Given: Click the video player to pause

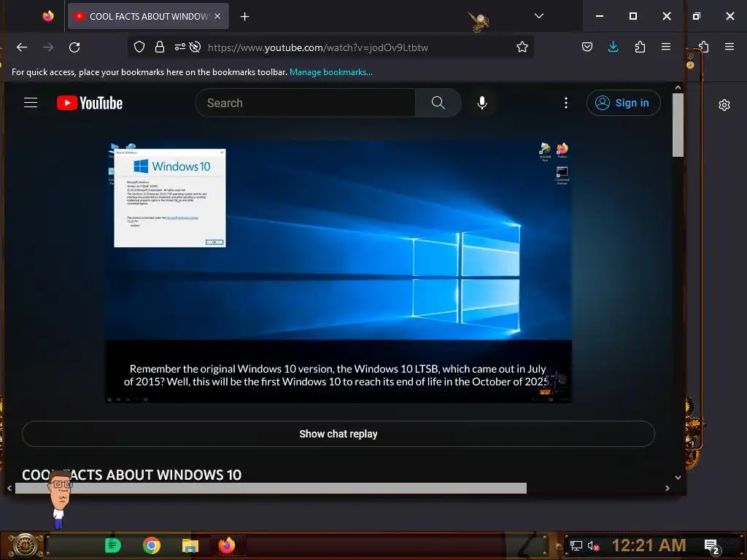Looking at the screenshot, I should (x=338, y=271).
